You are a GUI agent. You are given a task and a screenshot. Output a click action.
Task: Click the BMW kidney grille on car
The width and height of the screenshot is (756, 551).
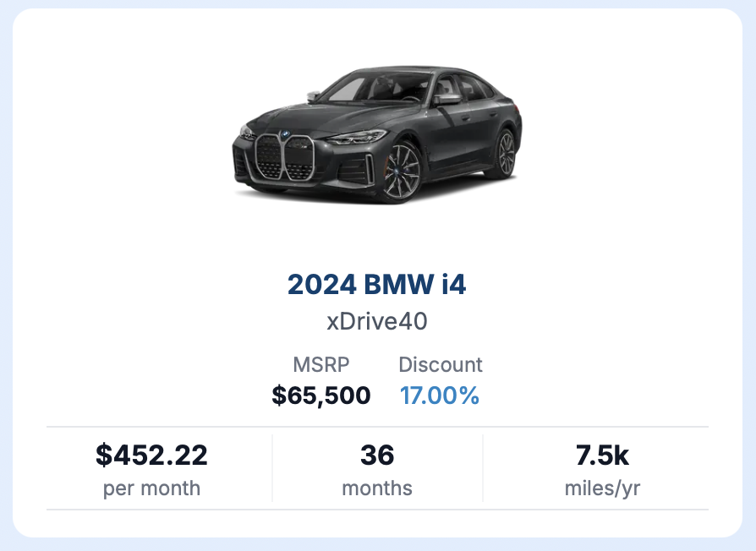tap(284, 157)
